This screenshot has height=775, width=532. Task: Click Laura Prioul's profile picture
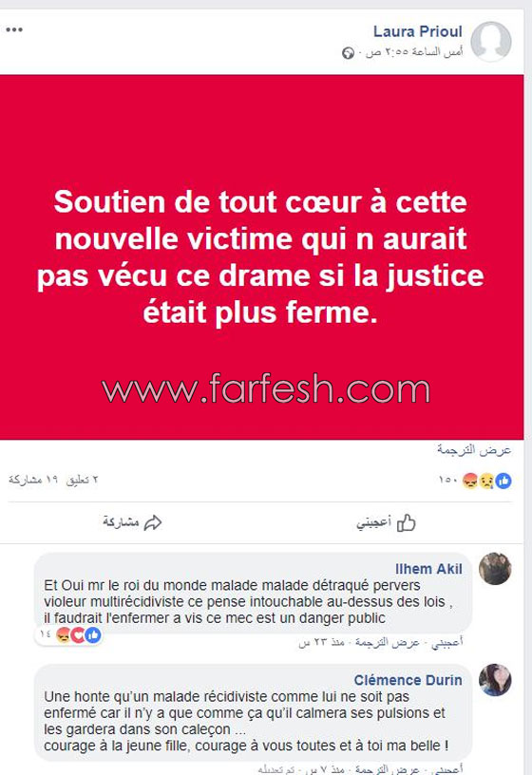[490, 41]
